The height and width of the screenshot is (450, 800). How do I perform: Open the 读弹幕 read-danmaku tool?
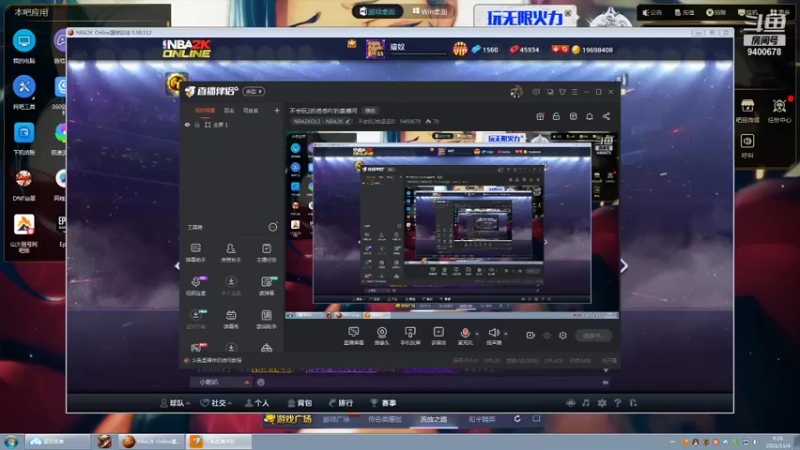pyautogui.click(x=266, y=286)
